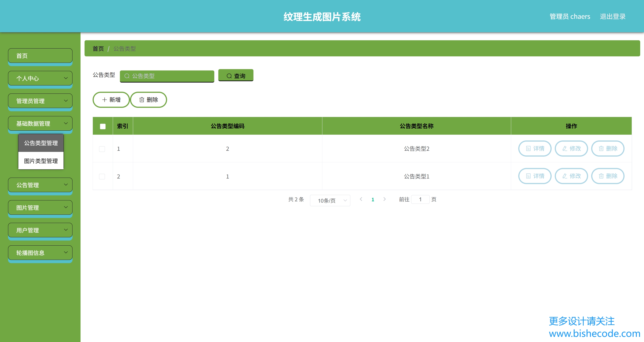Click the magnifier icon in 查询 button
Screen dimensions: 644x342
(229, 76)
